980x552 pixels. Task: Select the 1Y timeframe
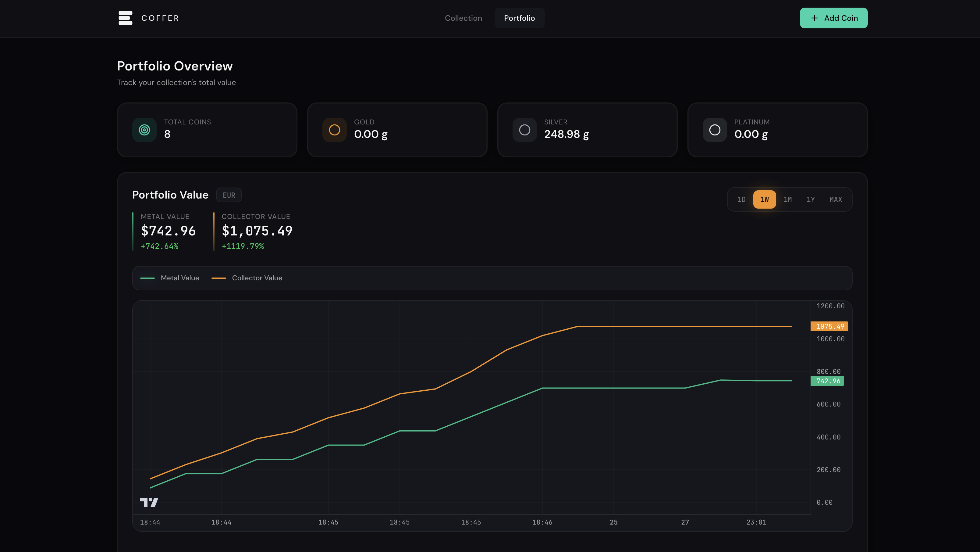pos(810,199)
